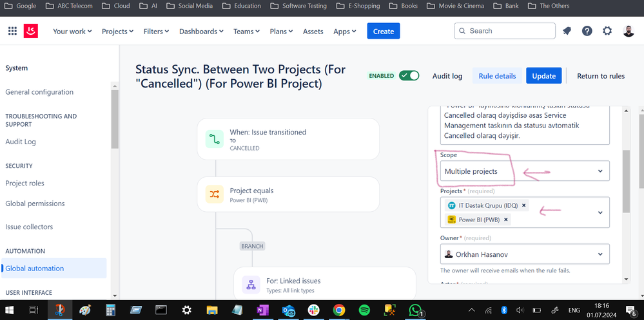Open Audit Log in sidebar
The height and width of the screenshot is (320, 644).
(x=21, y=142)
